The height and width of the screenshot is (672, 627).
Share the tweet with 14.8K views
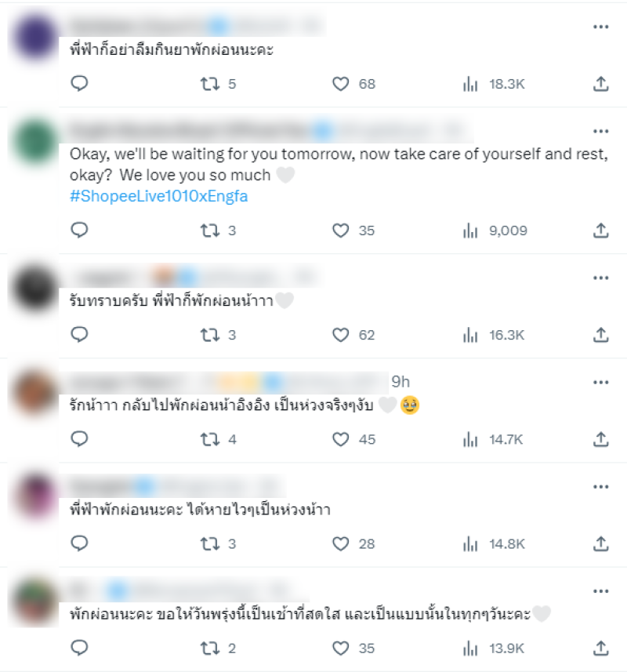[x=601, y=544]
